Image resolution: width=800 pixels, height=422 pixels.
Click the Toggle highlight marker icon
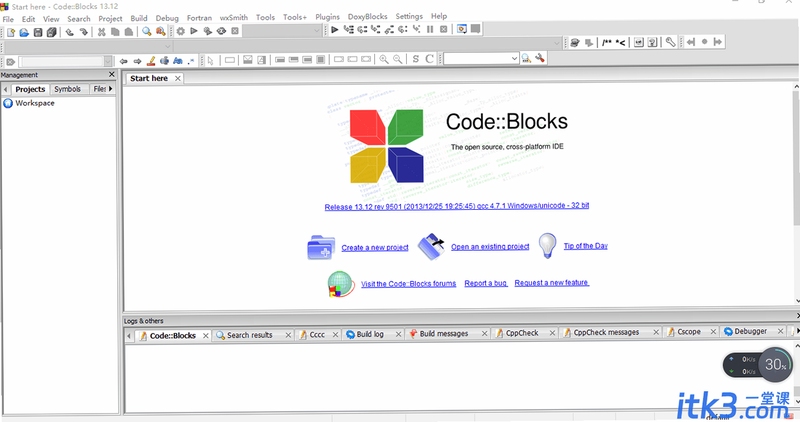coord(151,61)
